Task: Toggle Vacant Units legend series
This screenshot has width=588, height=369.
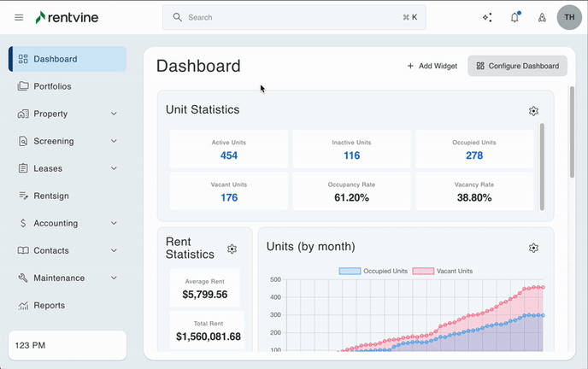Action: [x=443, y=271]
